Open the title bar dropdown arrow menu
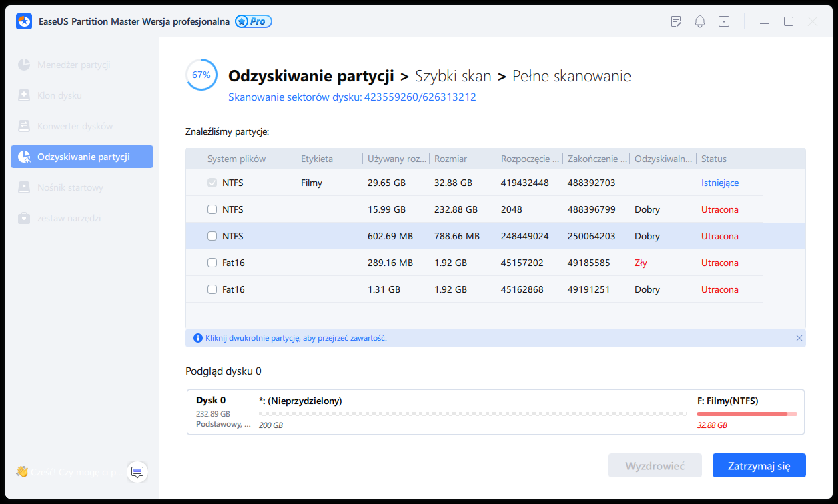Image resolution: width=838 pixels, height=504 pixels. click(724, 21)
